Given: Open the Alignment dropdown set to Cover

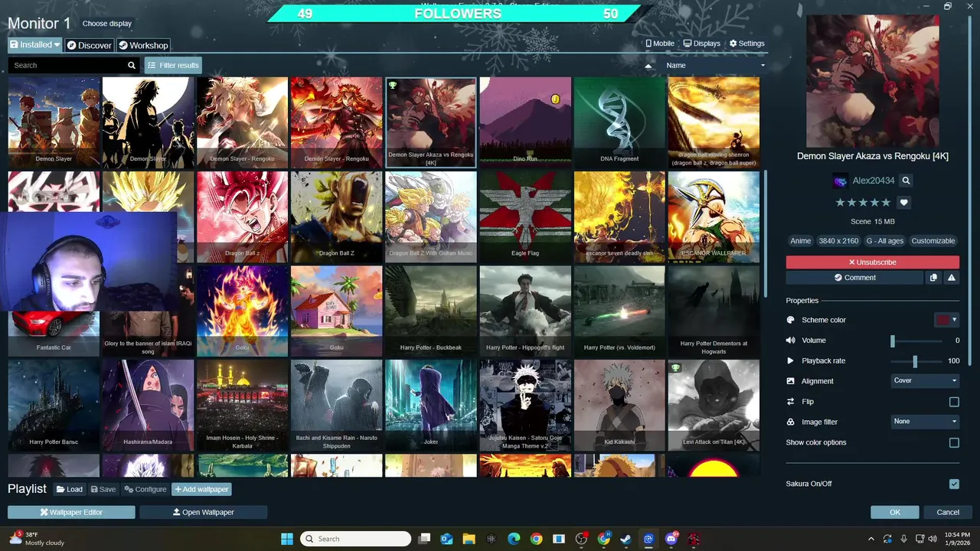Looking at the screenshot, I should coord(925,380).
